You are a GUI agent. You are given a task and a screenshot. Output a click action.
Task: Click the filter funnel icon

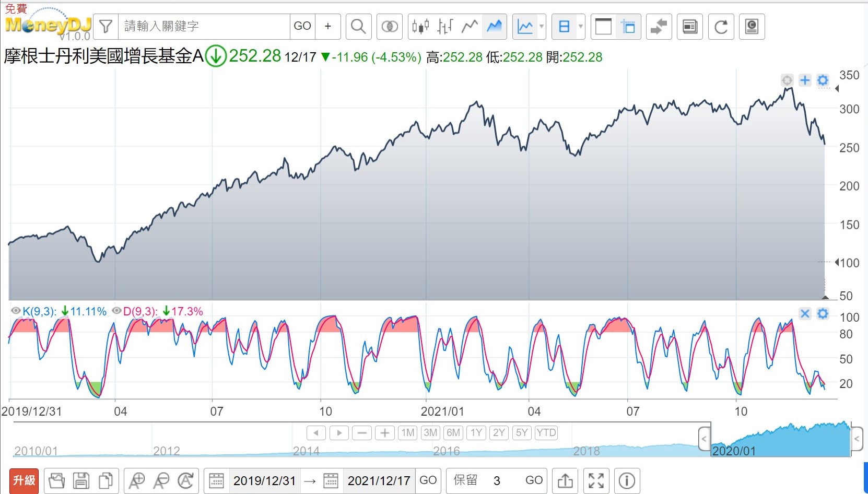106,26
